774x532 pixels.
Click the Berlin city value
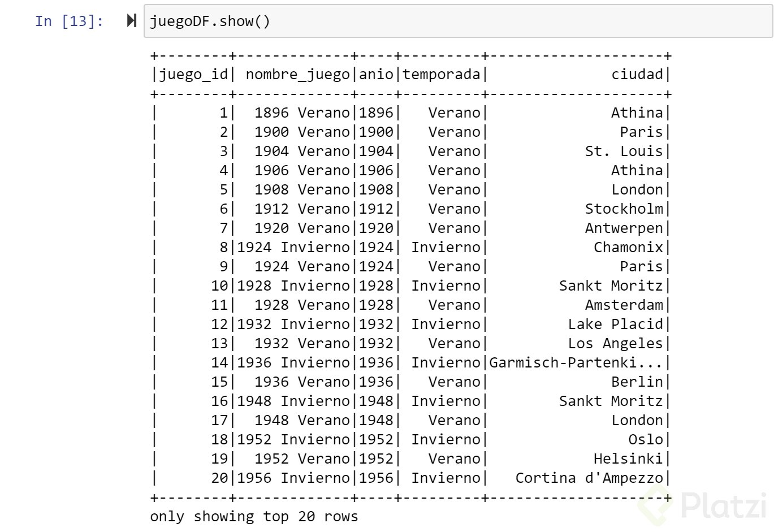(637, 382)
